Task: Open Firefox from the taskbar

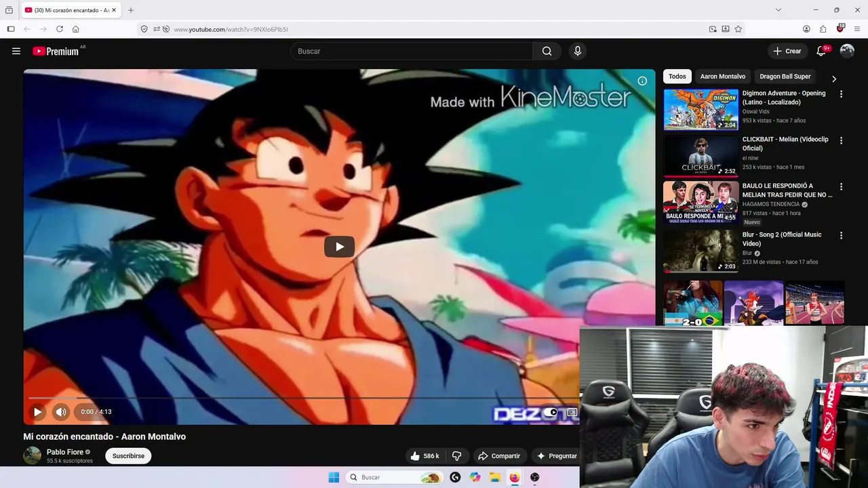Action: click(x=515, y=477)
